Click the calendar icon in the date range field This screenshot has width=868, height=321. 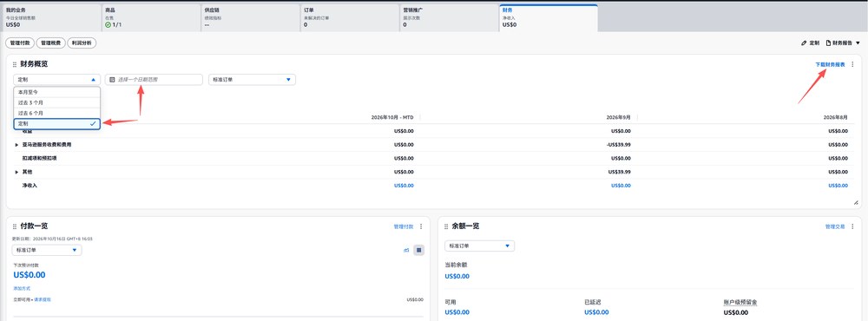[x=112, y=80]
